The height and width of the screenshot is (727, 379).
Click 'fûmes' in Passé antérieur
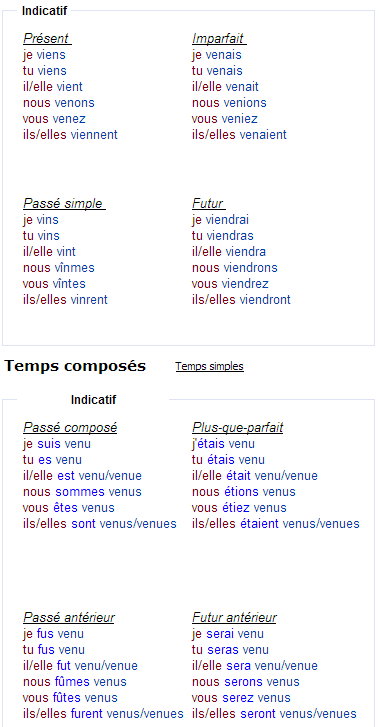point(72,682)
